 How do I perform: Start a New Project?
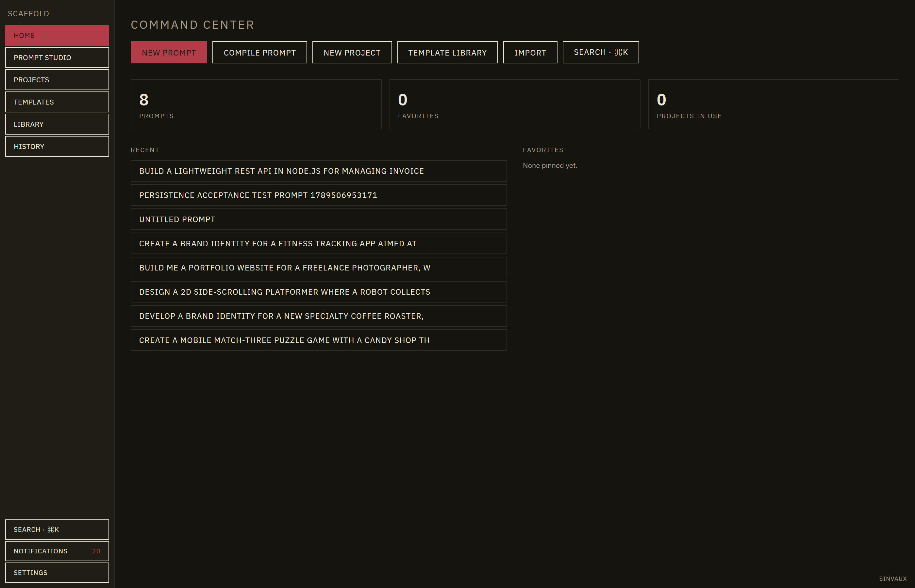coord(352,52)
